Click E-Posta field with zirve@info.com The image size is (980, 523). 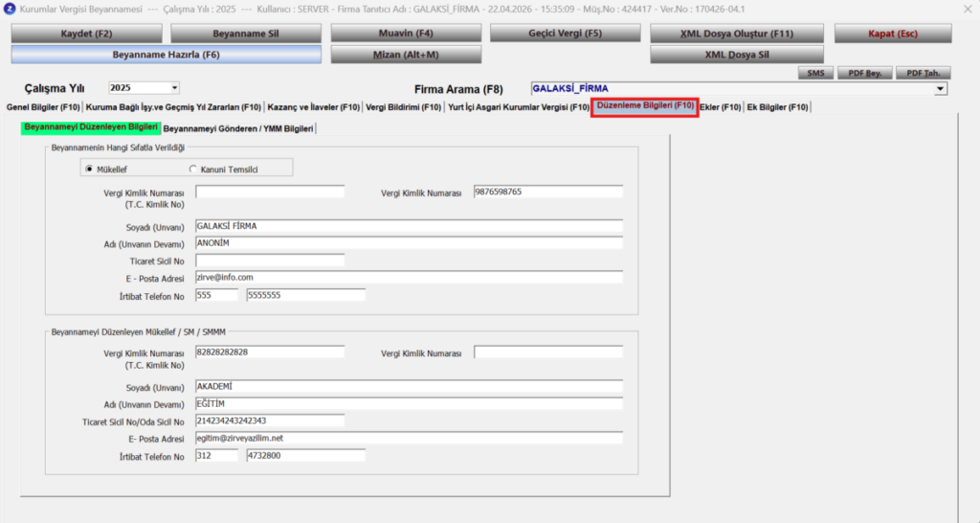tap(409, 277)
